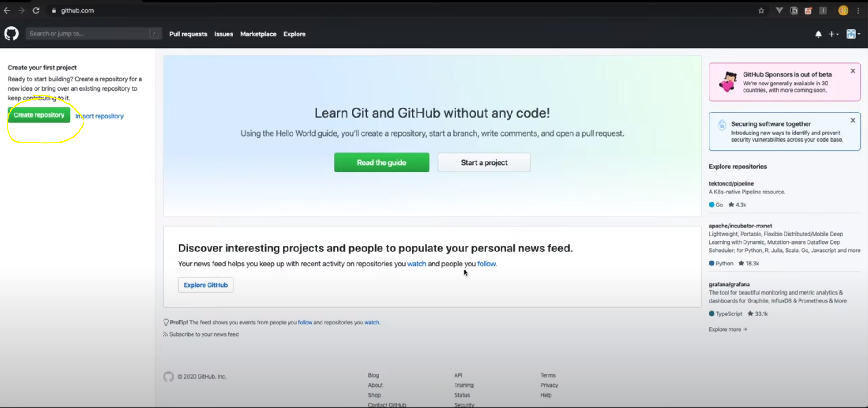Click the Chrome profile avatar icon

pyautogui.click(x=843, y=10)
